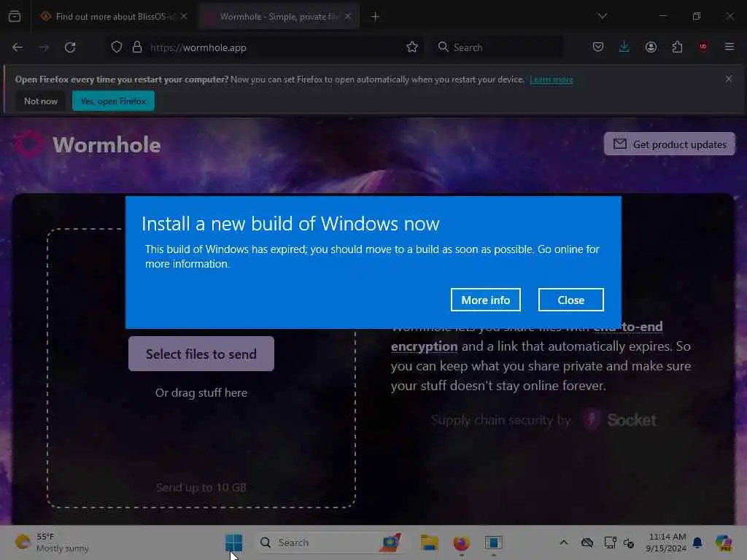Open clock and date 11:14 AM
The height and width of the screenshot is (560, 747).
[x=666, y=542]
